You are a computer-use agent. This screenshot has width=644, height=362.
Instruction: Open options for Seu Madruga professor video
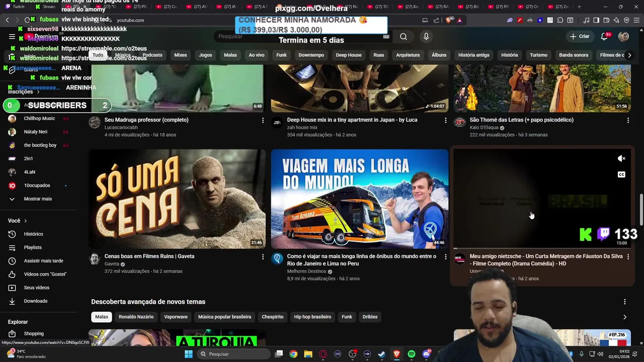click(263, 120)
